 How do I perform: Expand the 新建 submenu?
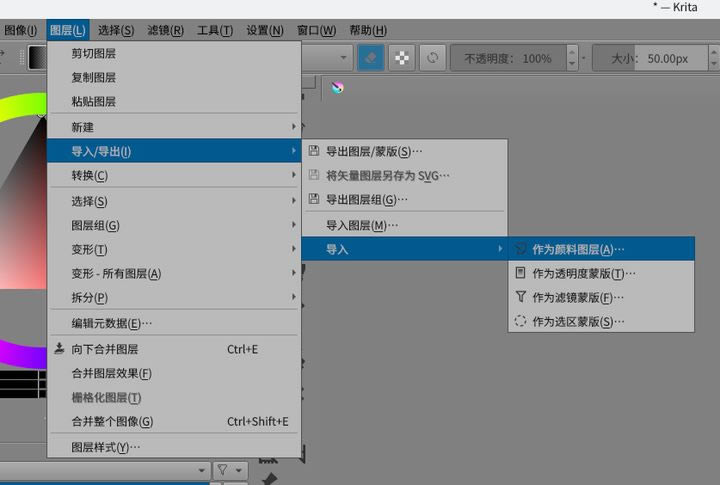(174, 127)
